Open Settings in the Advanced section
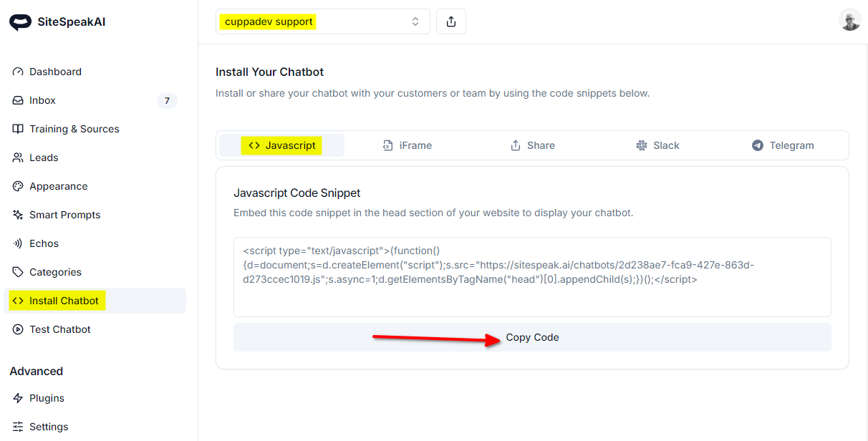Viewport: 868px width, 441px height. point(49,427)
